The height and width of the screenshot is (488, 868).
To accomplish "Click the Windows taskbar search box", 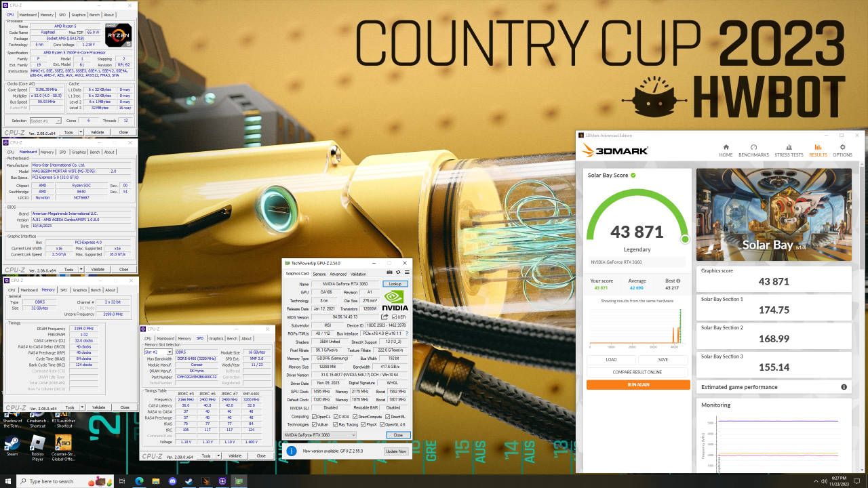I will click(x=61, y=481).
